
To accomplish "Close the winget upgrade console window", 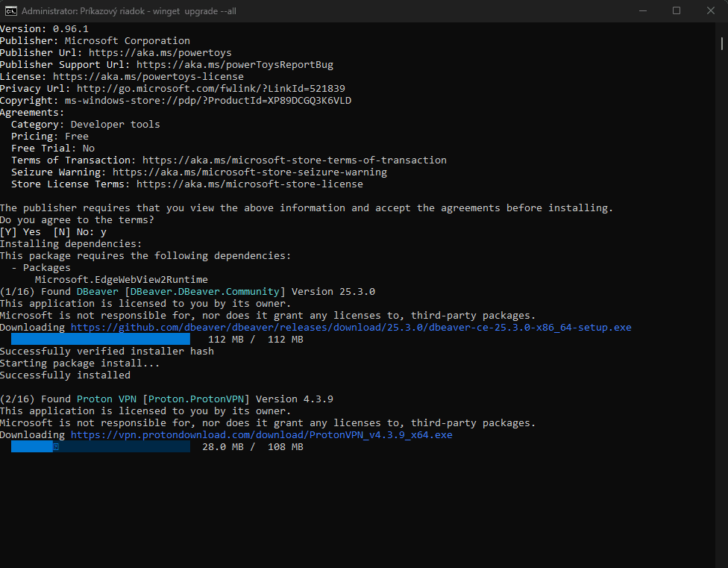I will click(x=710, y=11).
